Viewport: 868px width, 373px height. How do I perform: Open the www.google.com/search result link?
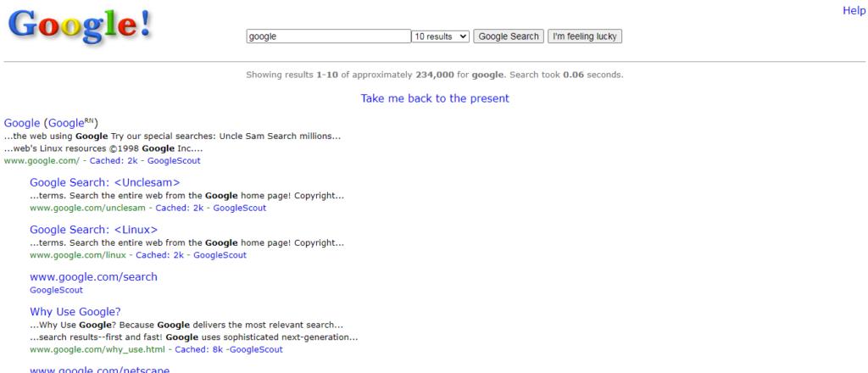(93, 276)
